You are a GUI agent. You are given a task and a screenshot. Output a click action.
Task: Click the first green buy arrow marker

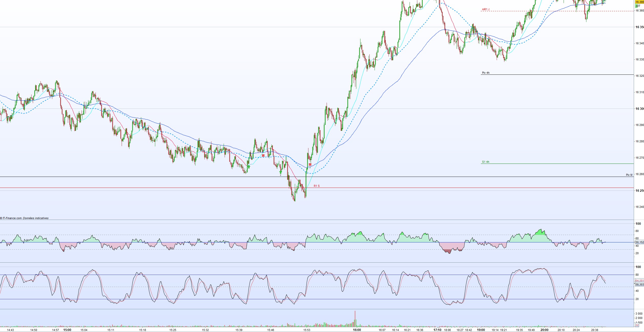click(248, 166)
